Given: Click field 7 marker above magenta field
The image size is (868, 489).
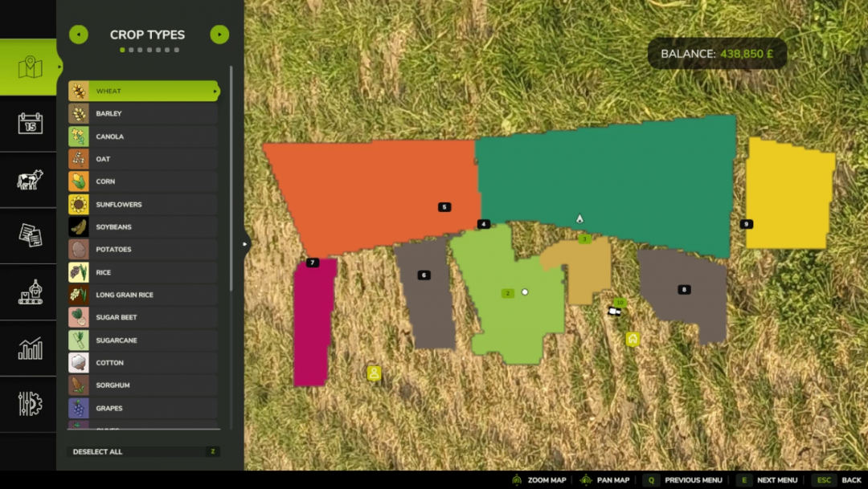Looking at the screenshot, I should pyautogui.click(x=313, y=263).
